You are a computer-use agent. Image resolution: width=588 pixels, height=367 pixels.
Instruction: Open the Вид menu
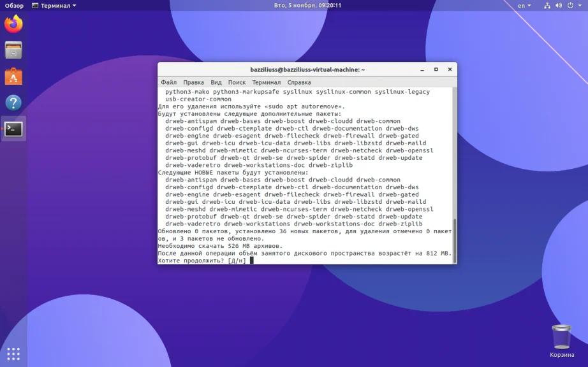(x=216, y=82)
